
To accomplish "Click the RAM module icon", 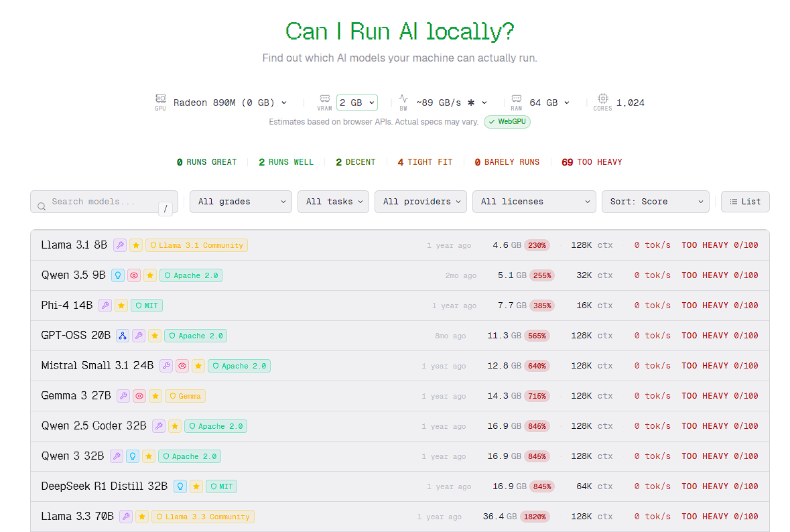I will click(x=517, y=98).
